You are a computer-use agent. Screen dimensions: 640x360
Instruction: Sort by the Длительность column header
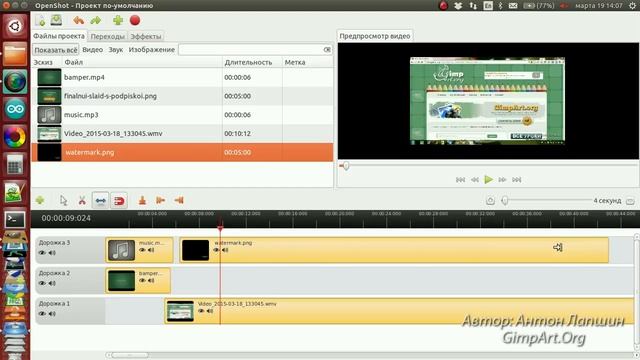click(x=252, y=62)
